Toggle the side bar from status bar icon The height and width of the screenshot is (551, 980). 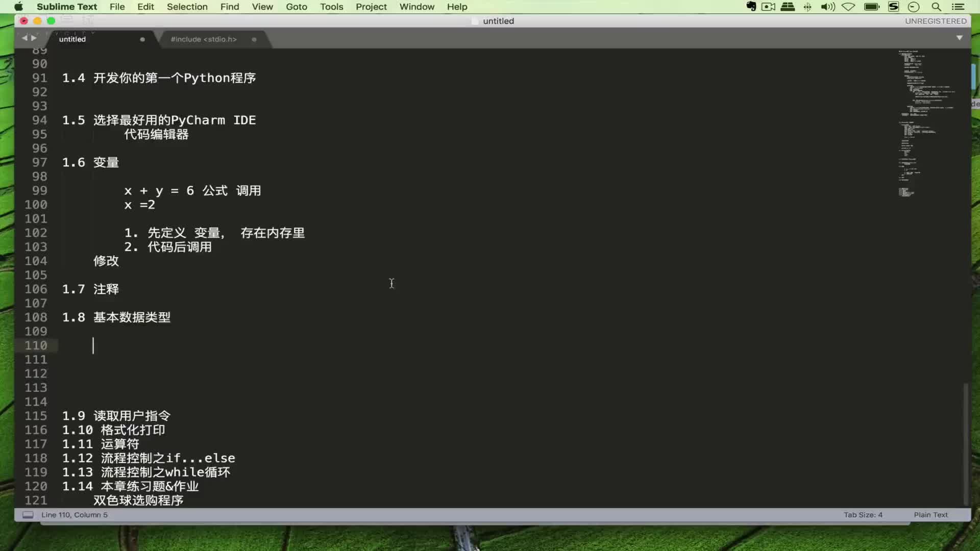28,515
